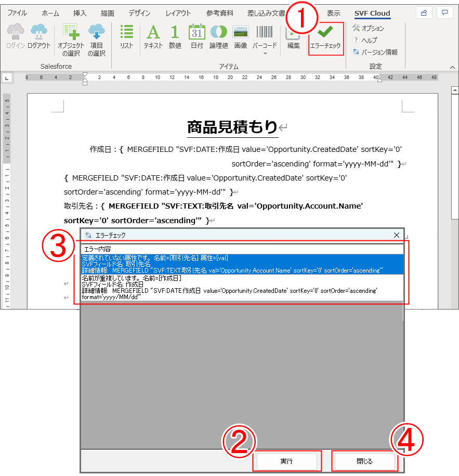Switch to the ホーム tab

tap(50, 13)
